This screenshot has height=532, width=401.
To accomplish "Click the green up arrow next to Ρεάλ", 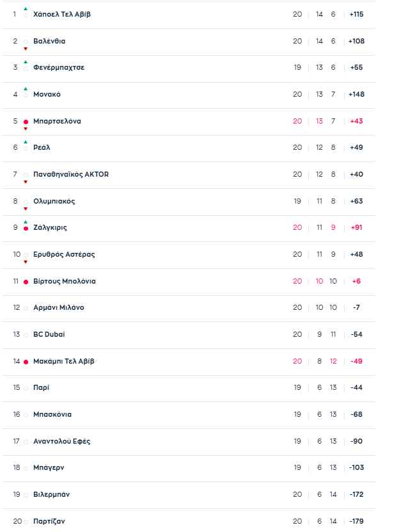I will tap(26, 142).
